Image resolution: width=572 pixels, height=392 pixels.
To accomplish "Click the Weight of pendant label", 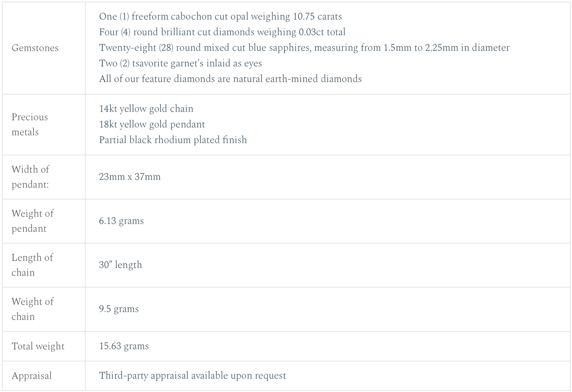I will (x=32, y=221).
